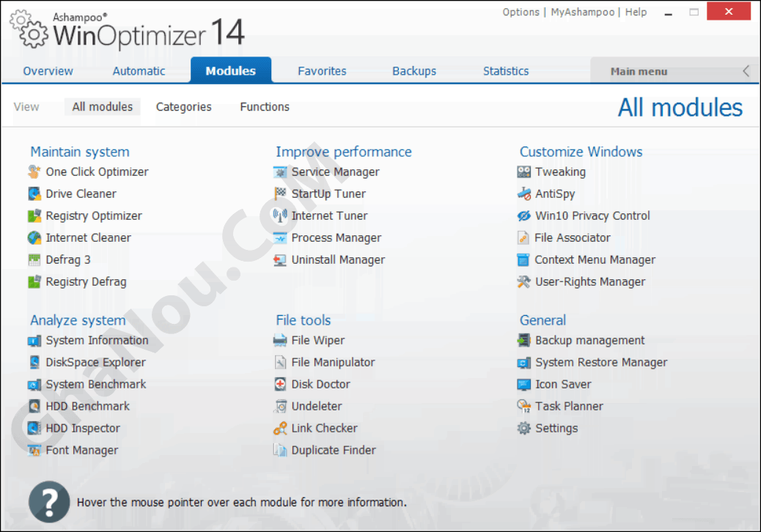Select the All modules view
The image size is (761, 532).
(x=103, y=107)
